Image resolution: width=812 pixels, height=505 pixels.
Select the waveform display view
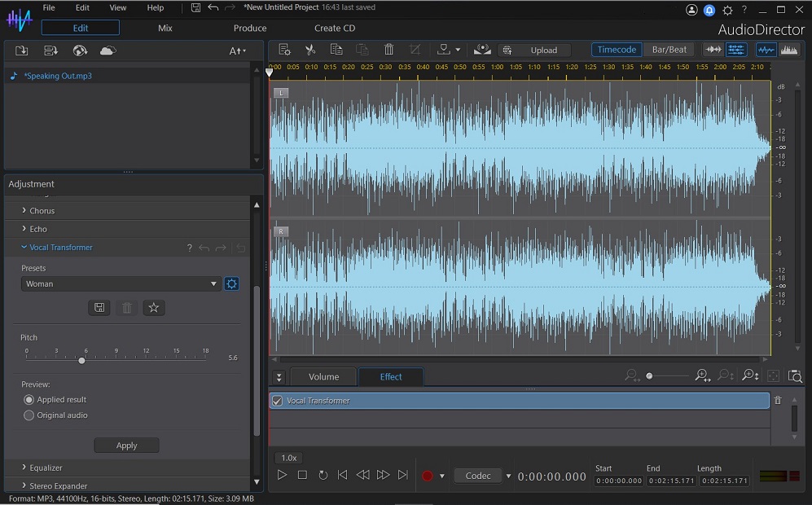pos(766,50)
